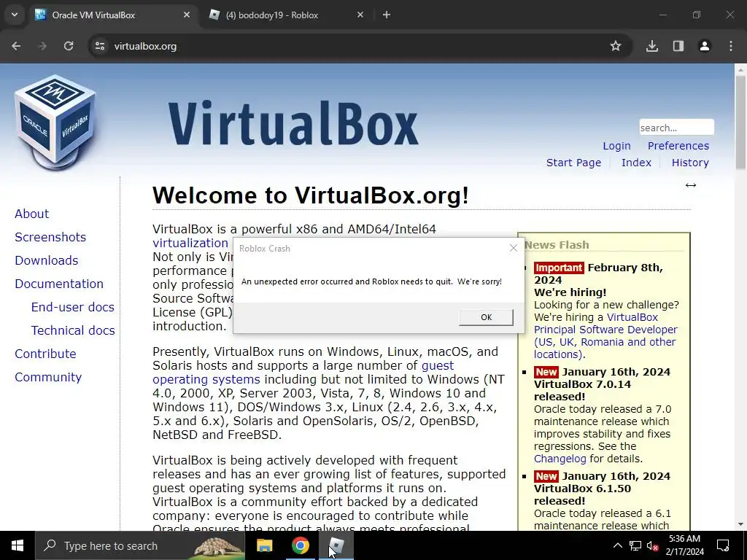Screen dimensions: 747x560
Task: Open the Index link
Action: pos(636,163)
